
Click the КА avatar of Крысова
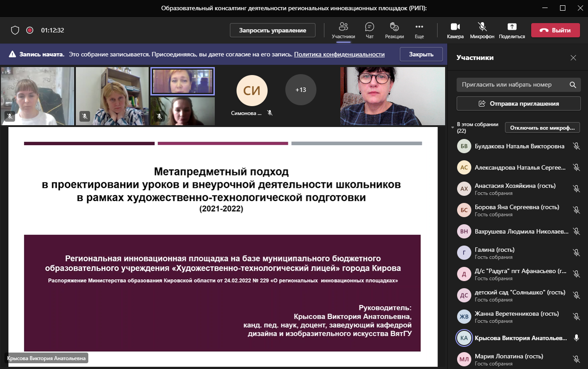pyautogui.click(x=464, y=338)
